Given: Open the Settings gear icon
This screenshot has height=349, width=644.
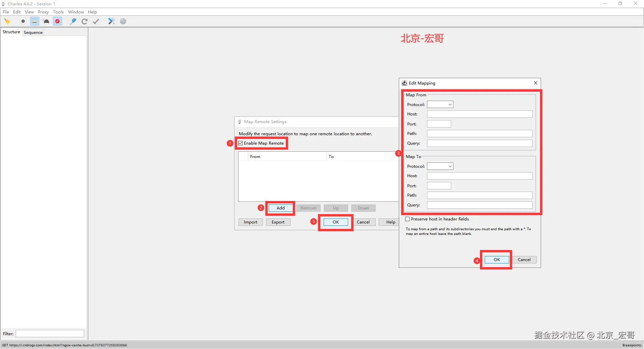Looking at the screenshot, I should [123, 21].
